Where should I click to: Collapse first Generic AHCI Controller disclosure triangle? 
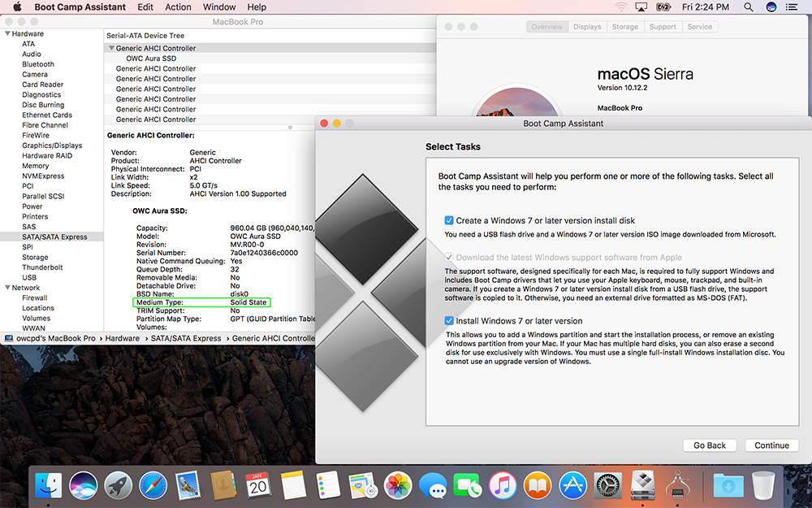(110, 48)
